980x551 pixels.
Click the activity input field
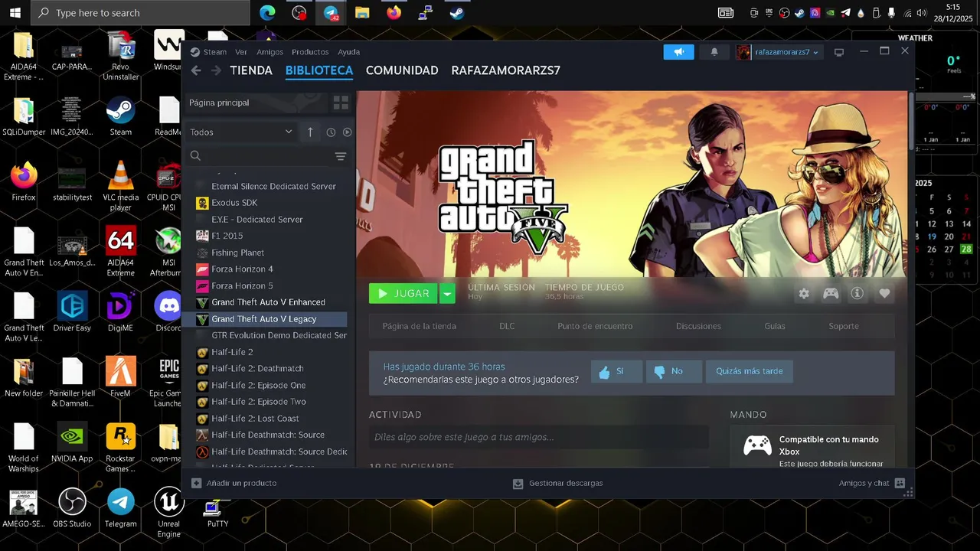pos(538,437)
